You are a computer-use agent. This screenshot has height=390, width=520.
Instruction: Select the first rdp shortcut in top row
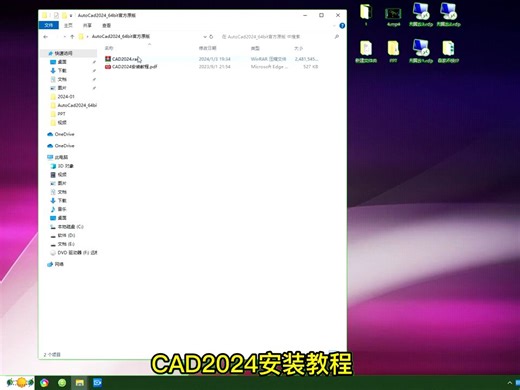coord(421,15)
